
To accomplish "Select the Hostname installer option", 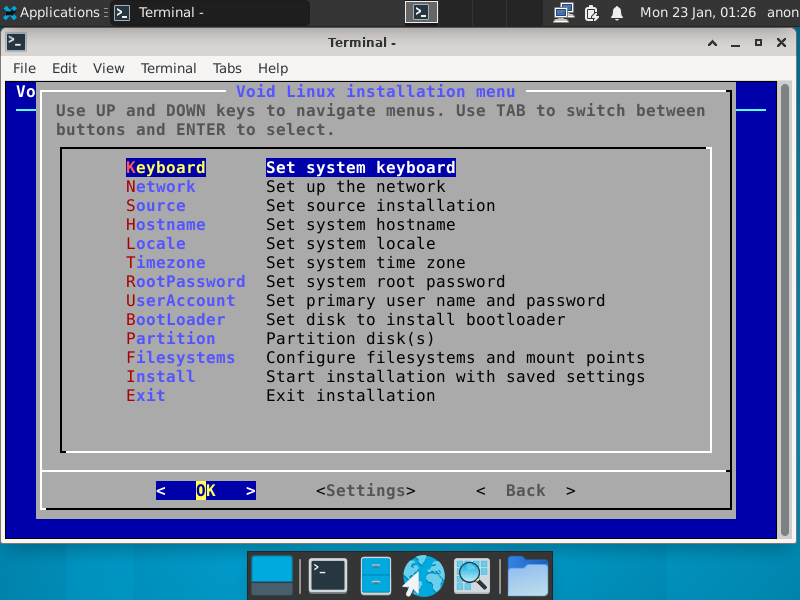I will click(x=166, y=224).
